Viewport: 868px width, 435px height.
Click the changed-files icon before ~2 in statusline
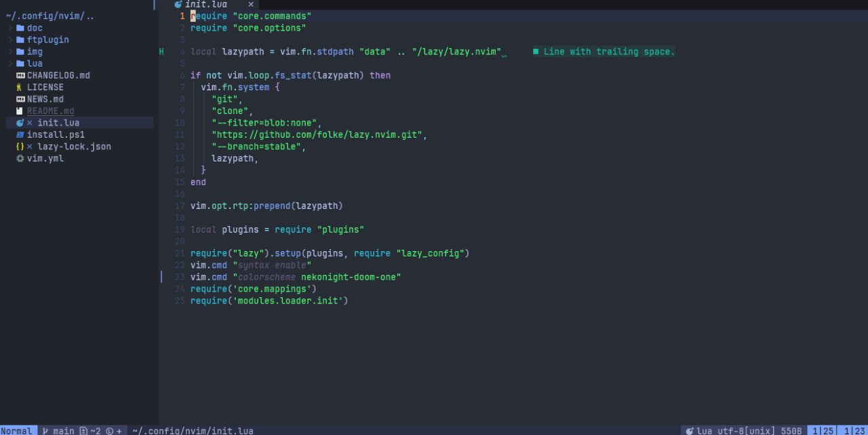(x=83, y=431)
